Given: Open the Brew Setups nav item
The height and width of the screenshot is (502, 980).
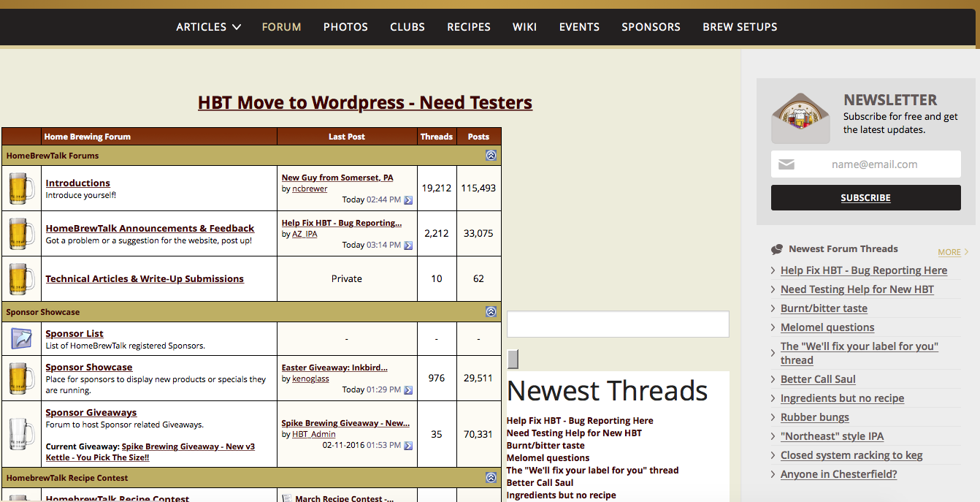Looking at the screenshot, I should click(740, 27).
